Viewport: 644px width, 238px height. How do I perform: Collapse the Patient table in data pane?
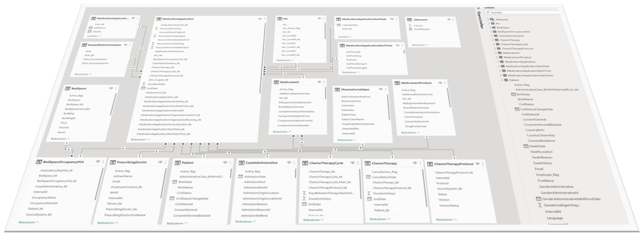pos(502,80)
